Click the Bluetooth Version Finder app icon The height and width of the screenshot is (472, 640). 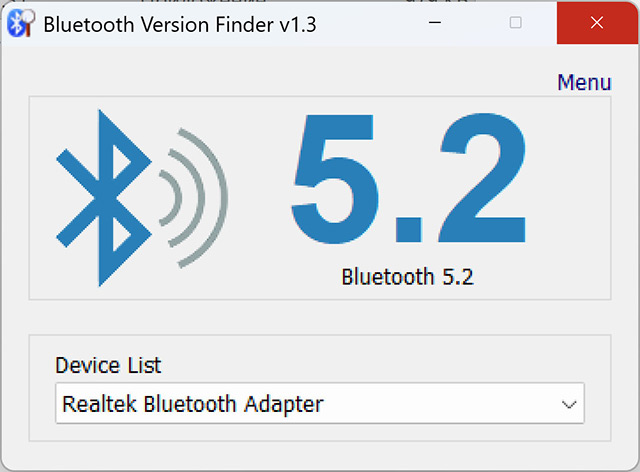coord(21,23)
